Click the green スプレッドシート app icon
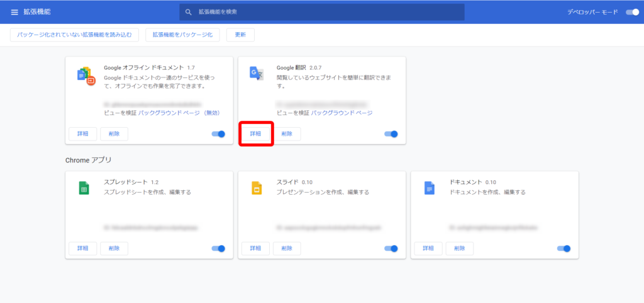Viewport: 644px width, 303px height. point(84,188)
